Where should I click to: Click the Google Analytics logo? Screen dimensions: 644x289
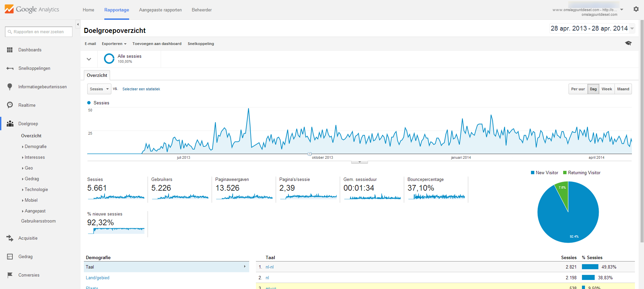tap(32, 9)
